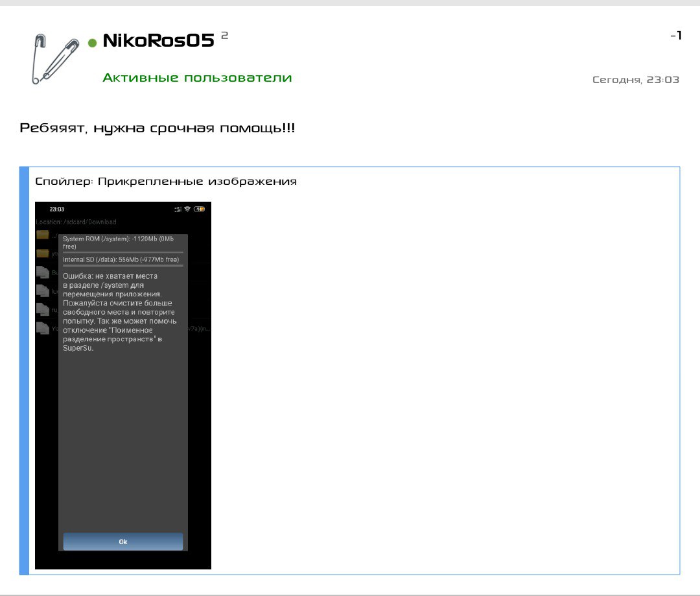Open the Активные пользователи group label

[197, 78]
